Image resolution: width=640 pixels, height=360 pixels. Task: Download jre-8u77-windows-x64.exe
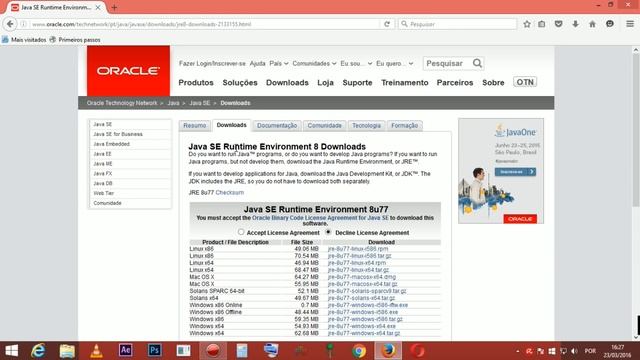pos(362,326)
